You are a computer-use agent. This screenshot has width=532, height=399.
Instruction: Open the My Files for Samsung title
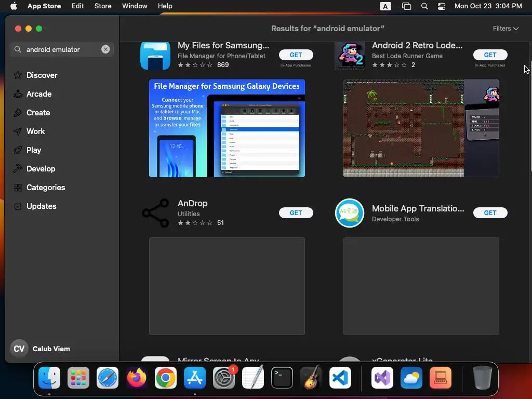223,46
